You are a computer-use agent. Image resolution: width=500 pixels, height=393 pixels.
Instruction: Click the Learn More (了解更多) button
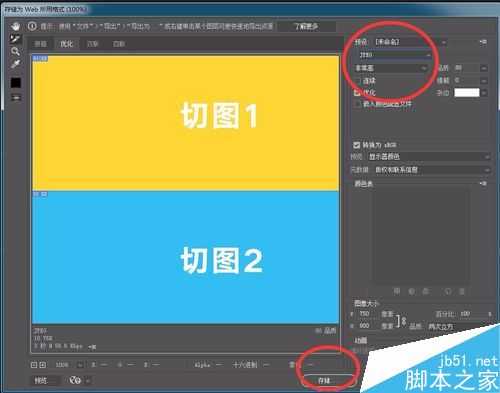tap(306, 26)
